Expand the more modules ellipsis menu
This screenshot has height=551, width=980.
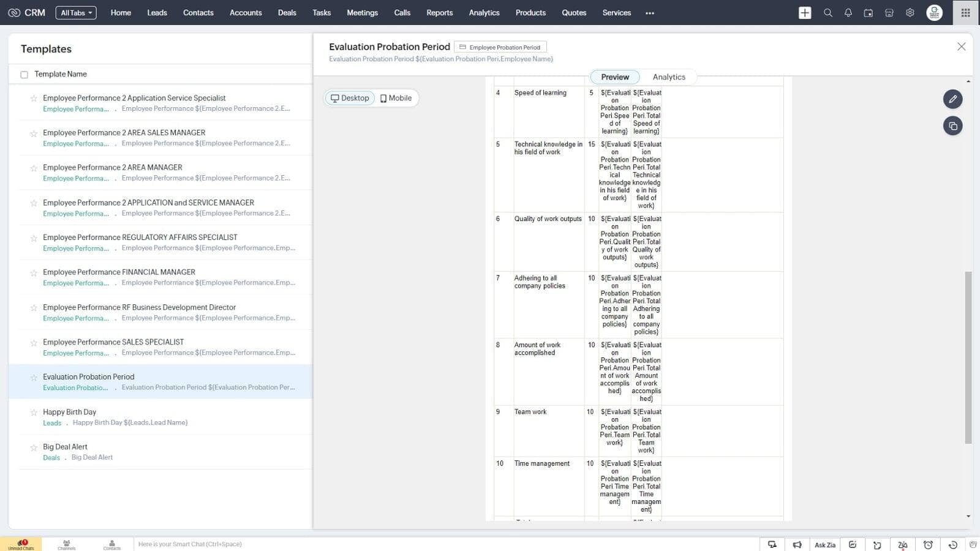[650, 13]
